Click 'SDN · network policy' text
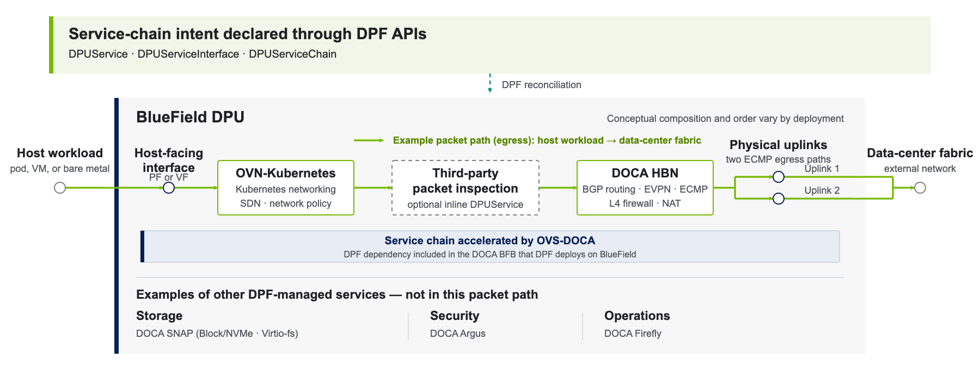Image resolution: width=980 pixels, height=370 pixels. tap(286, 203)
